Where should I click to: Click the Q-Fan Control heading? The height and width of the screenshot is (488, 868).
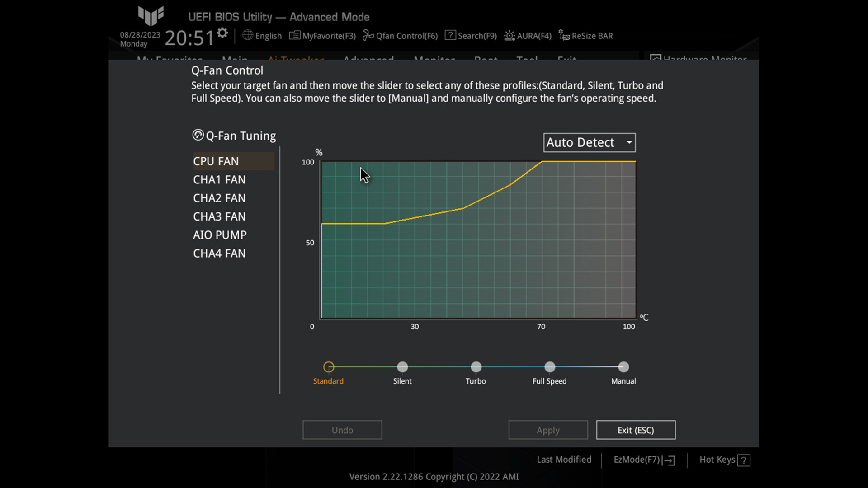point(227,70)
